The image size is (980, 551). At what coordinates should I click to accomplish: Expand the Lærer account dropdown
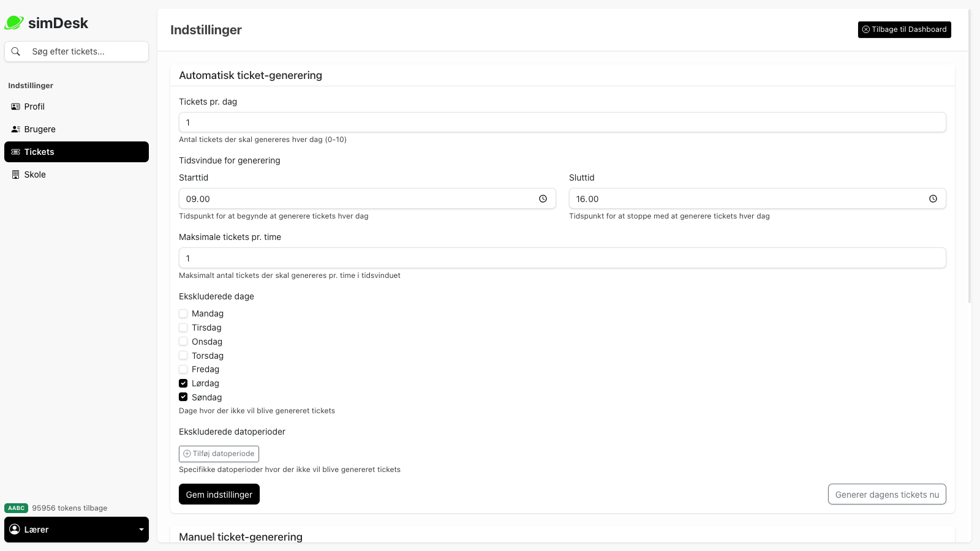click(x=77, y=529)
